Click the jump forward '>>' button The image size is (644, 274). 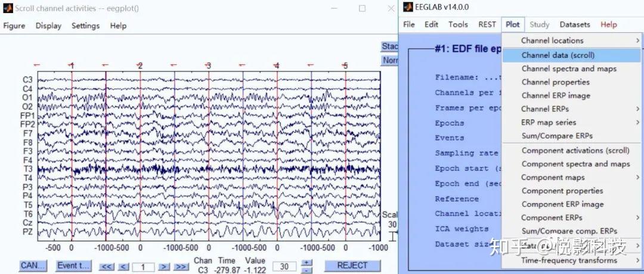181,267
